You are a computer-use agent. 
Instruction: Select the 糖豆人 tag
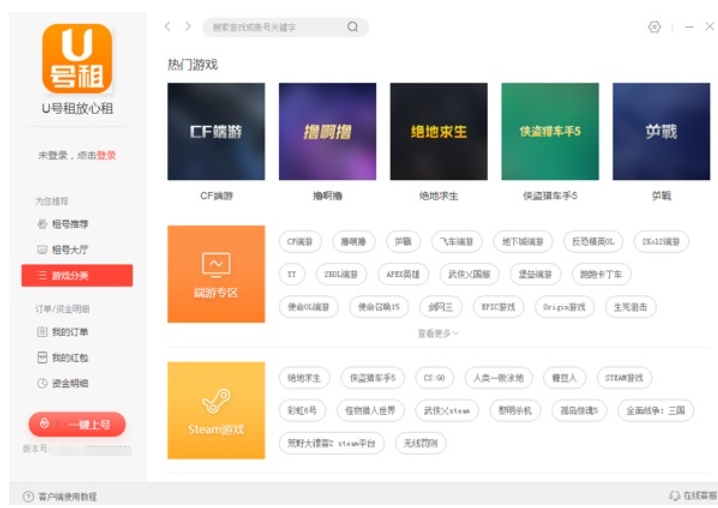[564, 378]
